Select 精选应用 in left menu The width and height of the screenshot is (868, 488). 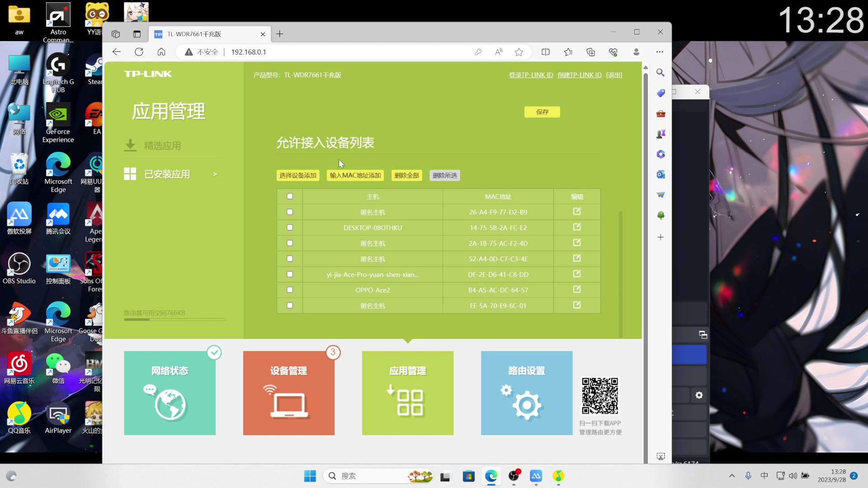coord(162,145)
